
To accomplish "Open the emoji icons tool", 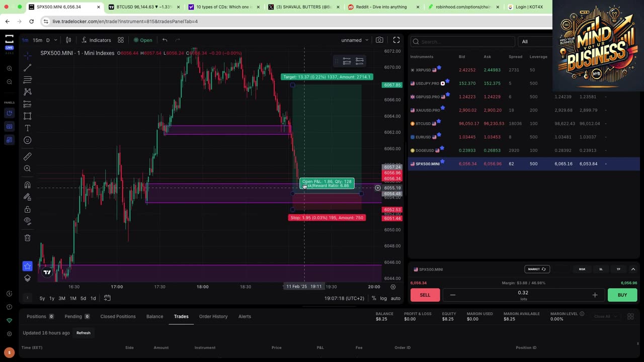I will 28,140.
